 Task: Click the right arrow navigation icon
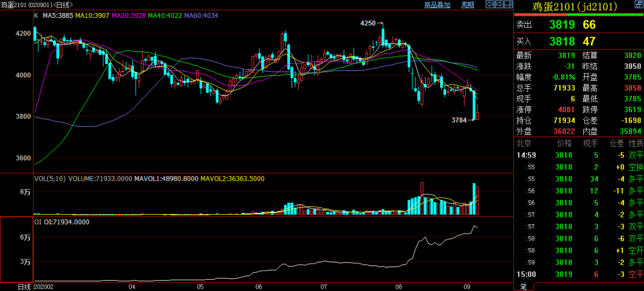tap(499, 5)
